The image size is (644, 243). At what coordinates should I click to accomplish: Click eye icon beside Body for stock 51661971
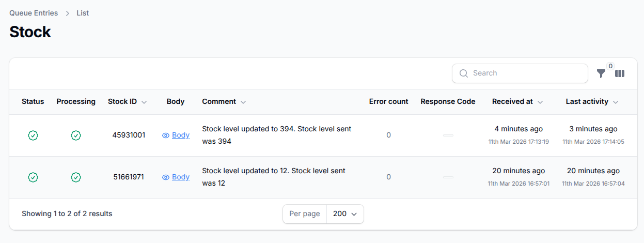pyautogui.click(x=166, y=177)
